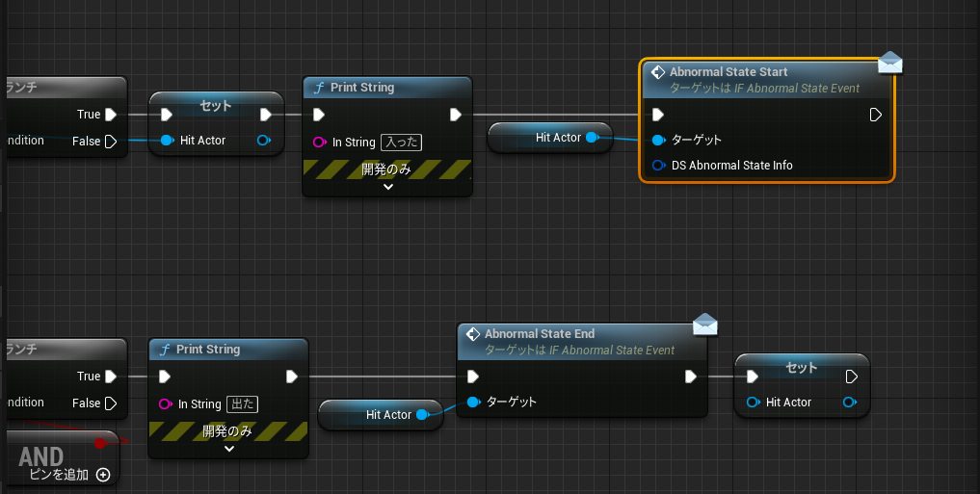
Task: Select the upper Hit Actor variable getter node
Action: 550,138
